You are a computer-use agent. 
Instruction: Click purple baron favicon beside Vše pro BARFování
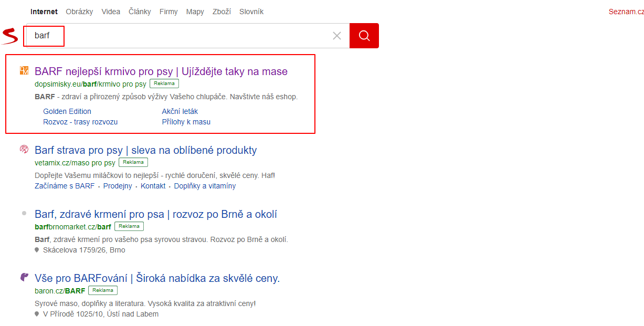tap(24, 277)
